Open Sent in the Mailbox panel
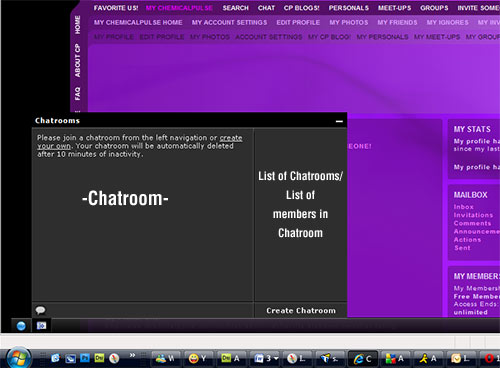Viewport: 500px width, 368px height. pyautogui.click(x=462, y=248)
